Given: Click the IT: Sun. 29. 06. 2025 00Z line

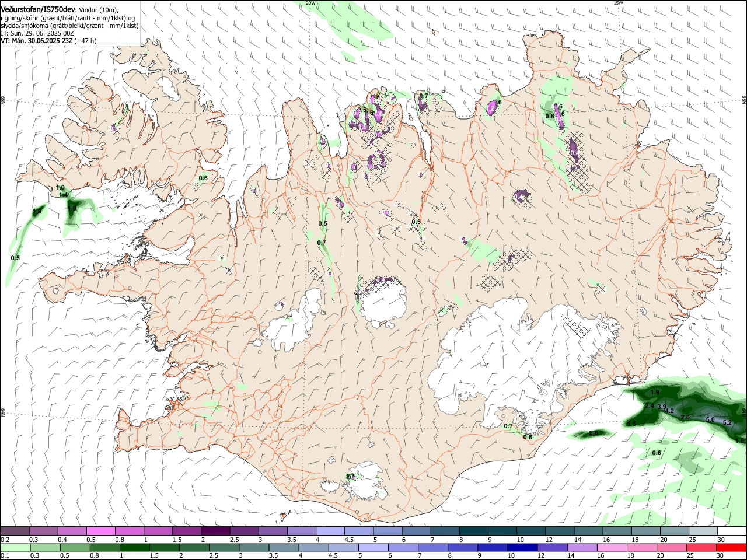Looking at the screenshot, I should (x=37, y=33).
